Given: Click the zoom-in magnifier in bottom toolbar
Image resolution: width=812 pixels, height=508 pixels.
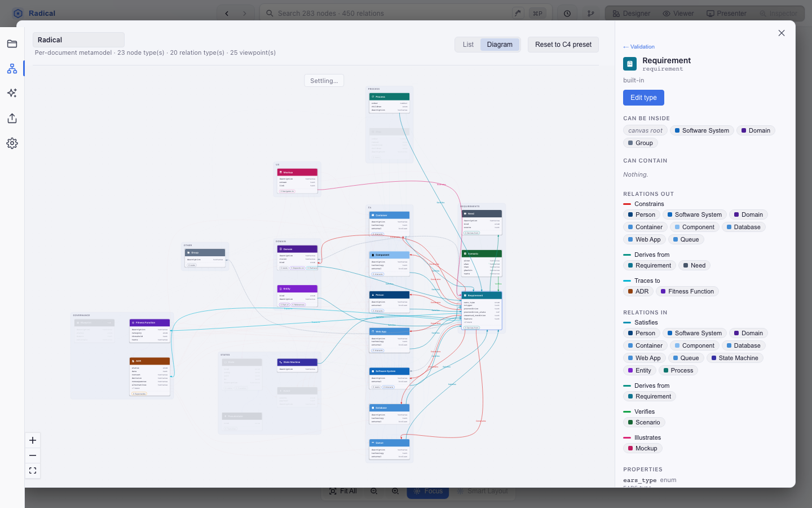Looking at the screenshot, I should pyautogui.click(x=395, y=491).
